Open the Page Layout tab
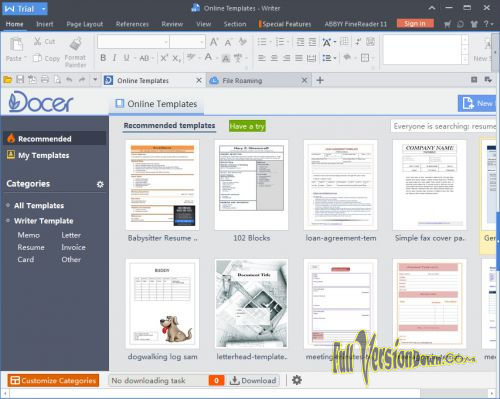This screenshot has width=500, height=399. [x=85, y=24]
